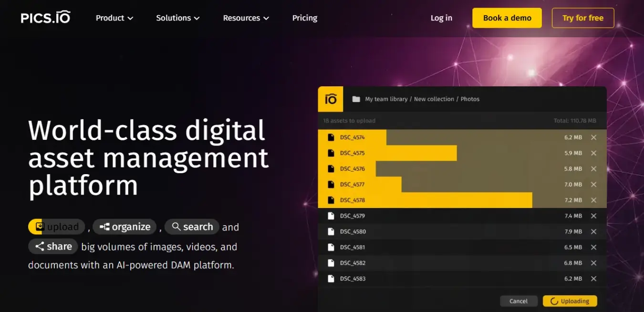The image size is (644, 312).
Task: Select the organize feature pill
Action: [125, 227]
